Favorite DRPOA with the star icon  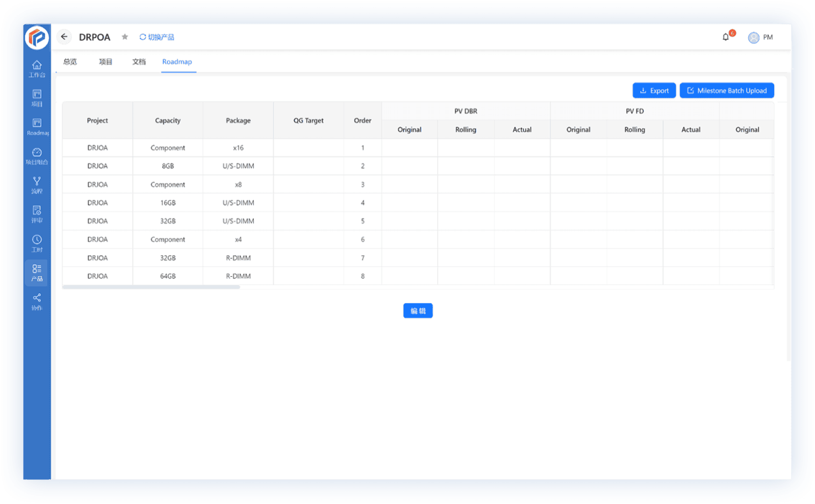pyautogui.click(x=125, y=37)
